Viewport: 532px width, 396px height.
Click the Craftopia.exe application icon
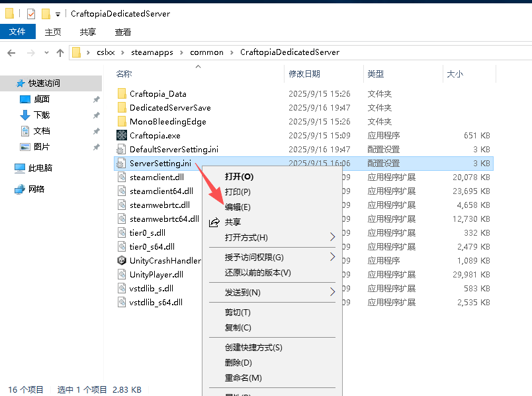(122, 135)
